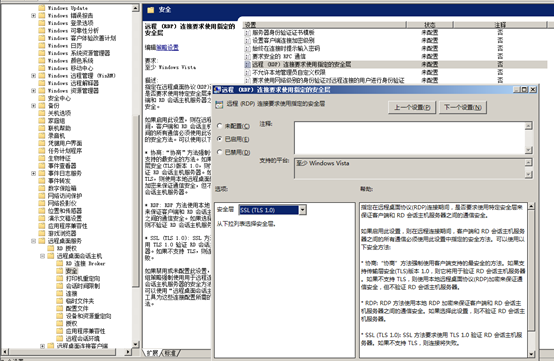554x361 pixels.
Task: Expand the Windows 错误报告 tree node
Action: (x=33, y=16)
